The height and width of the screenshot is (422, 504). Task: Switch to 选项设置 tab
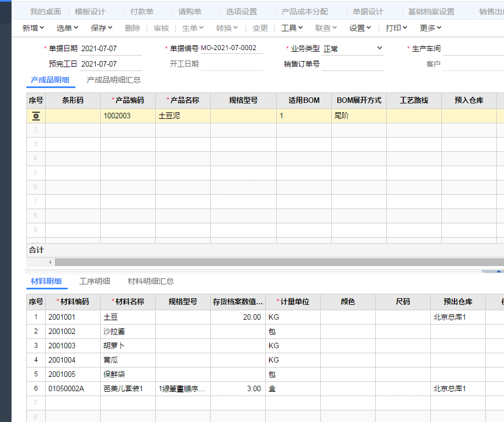coord(242,12)
